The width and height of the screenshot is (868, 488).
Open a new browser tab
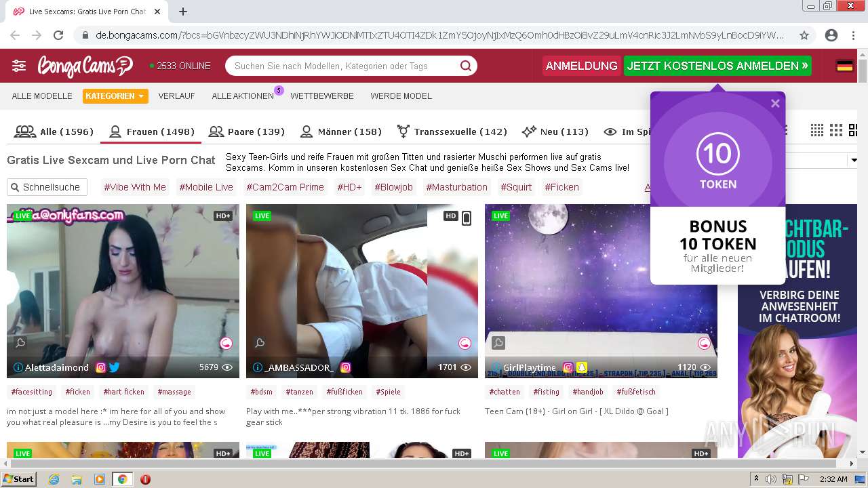point(183,12)
